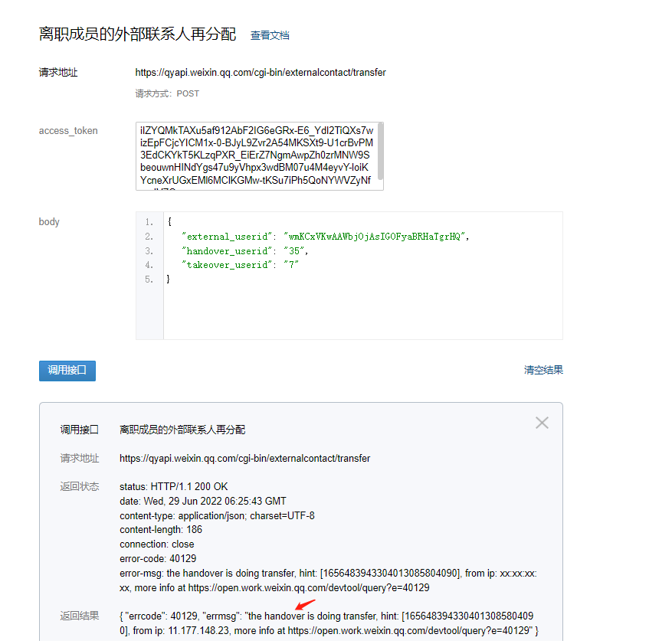
Task: Click the content-type: application/json line
Action: pos(217,515)
